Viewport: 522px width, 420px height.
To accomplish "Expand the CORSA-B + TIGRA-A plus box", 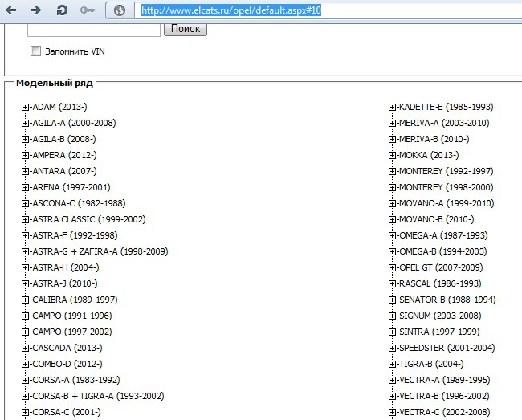I will [x=26, y=396].
